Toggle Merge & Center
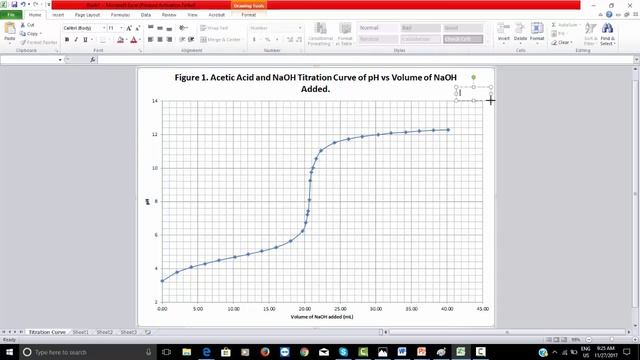The height and width of the screenshot is (360, 640). click(x=221, y=40)
